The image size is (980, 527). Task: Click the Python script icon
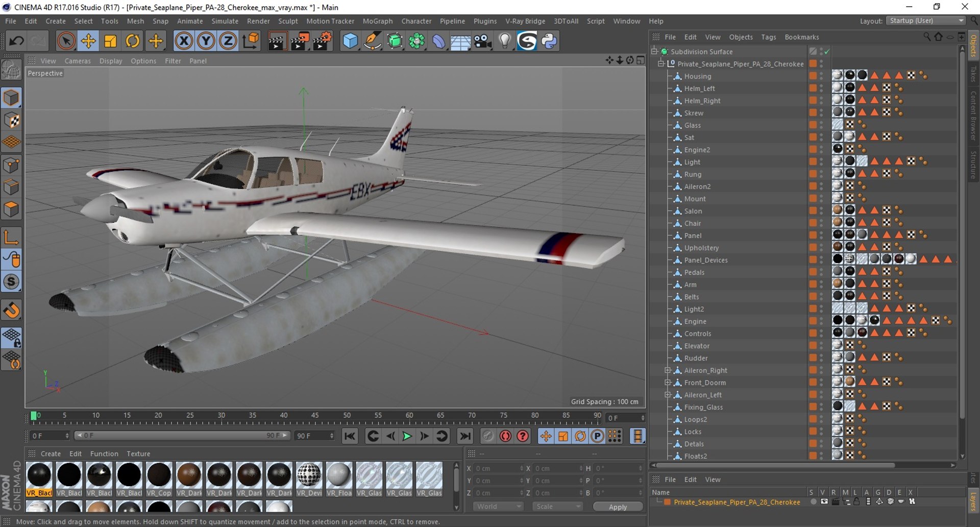549,41
